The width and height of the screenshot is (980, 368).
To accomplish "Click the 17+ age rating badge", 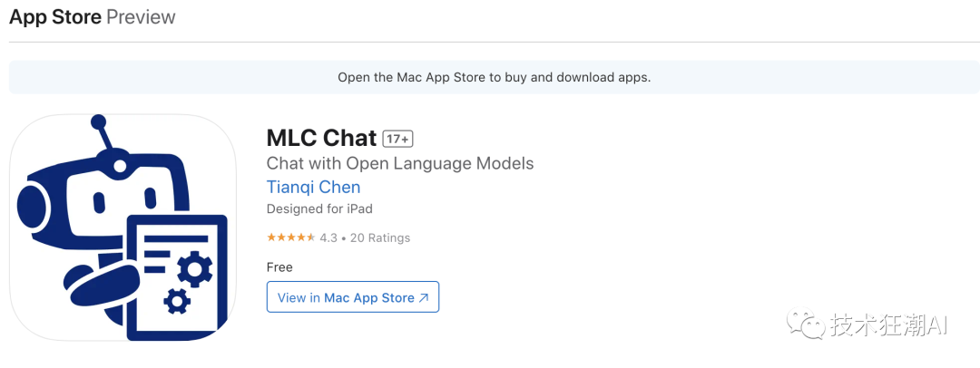I will [397, 139].
